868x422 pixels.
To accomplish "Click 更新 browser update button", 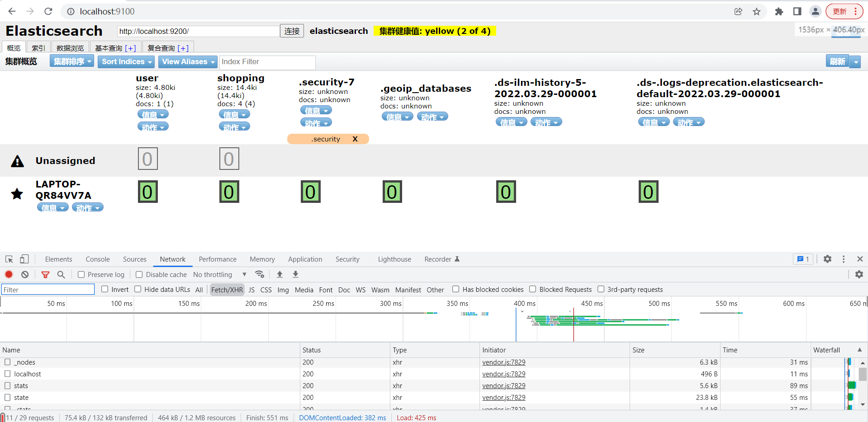I will tap(844, 12).
